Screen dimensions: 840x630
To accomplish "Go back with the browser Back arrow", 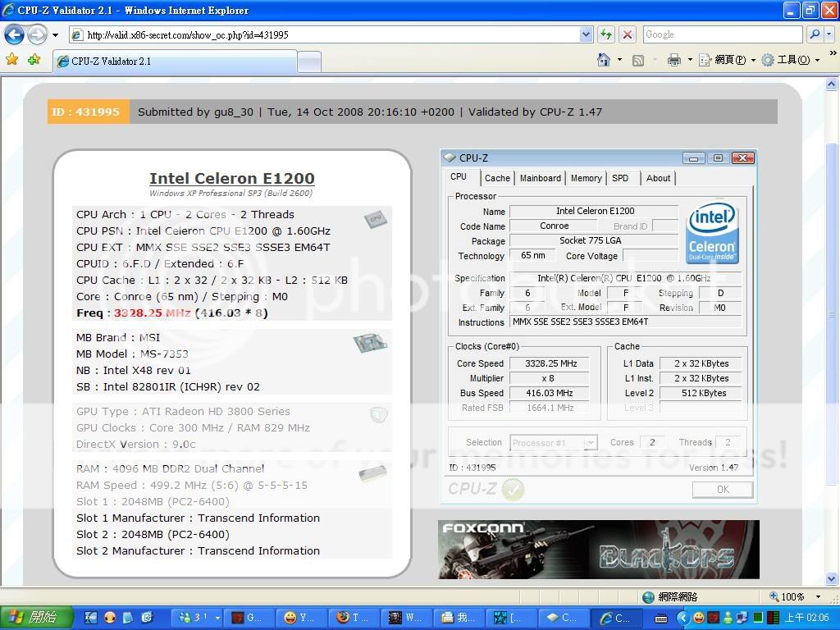I will click(x=14, y=34).
